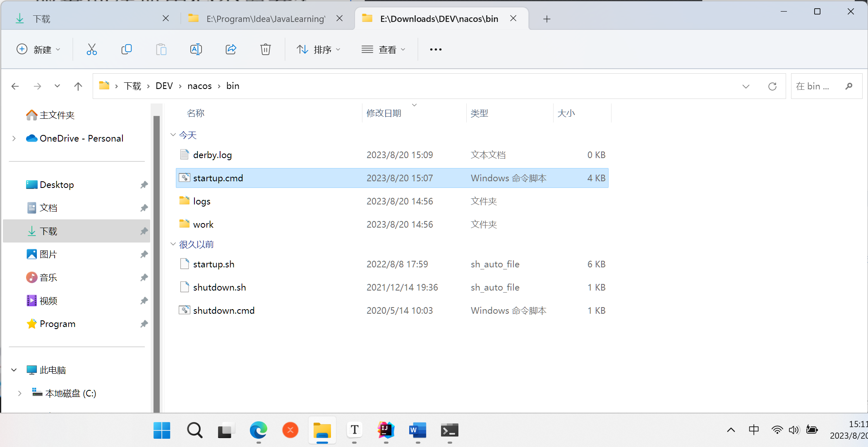Switch to the 下载 tab
Image resolution: width=868 pixels, height=447 pixels.
(41, 19)
